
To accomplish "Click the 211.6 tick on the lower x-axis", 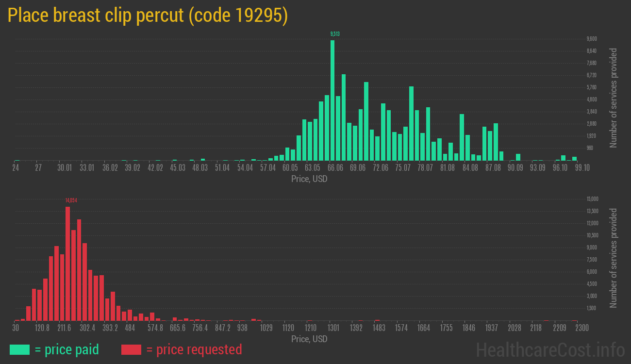I will tap(64, 328).
